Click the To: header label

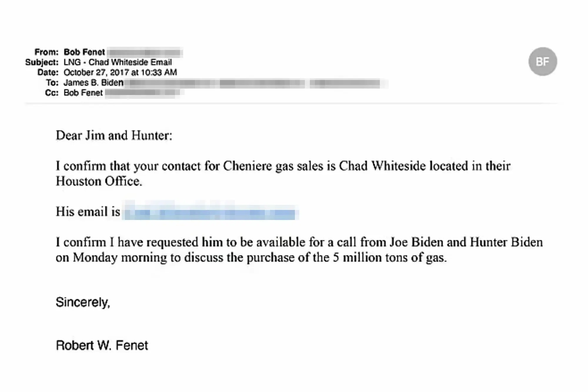click(52, 83)
